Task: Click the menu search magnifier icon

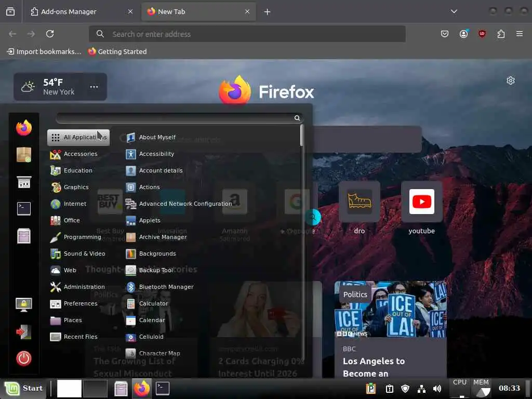Action: point(297,118)
